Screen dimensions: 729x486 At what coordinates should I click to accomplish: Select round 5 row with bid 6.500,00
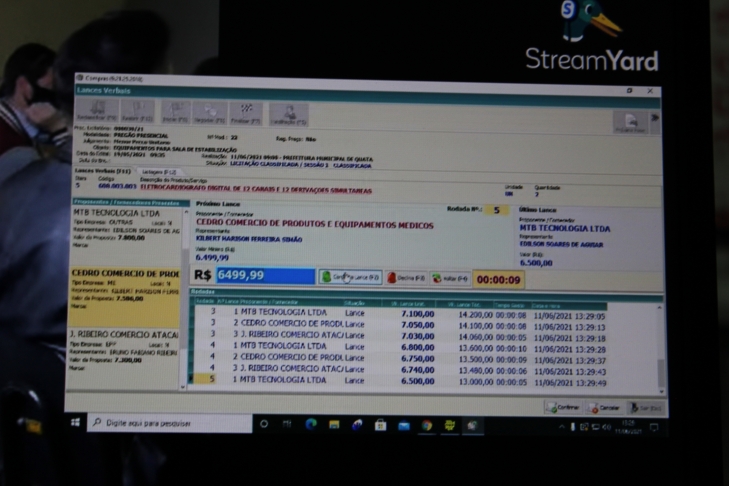(x=400, y=381)
